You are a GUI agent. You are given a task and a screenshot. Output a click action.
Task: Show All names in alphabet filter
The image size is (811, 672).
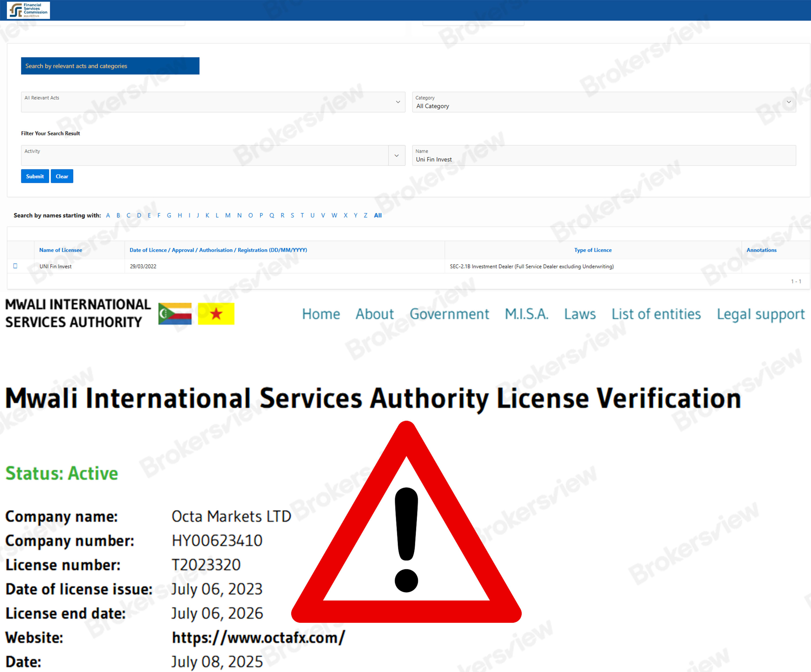378,215
